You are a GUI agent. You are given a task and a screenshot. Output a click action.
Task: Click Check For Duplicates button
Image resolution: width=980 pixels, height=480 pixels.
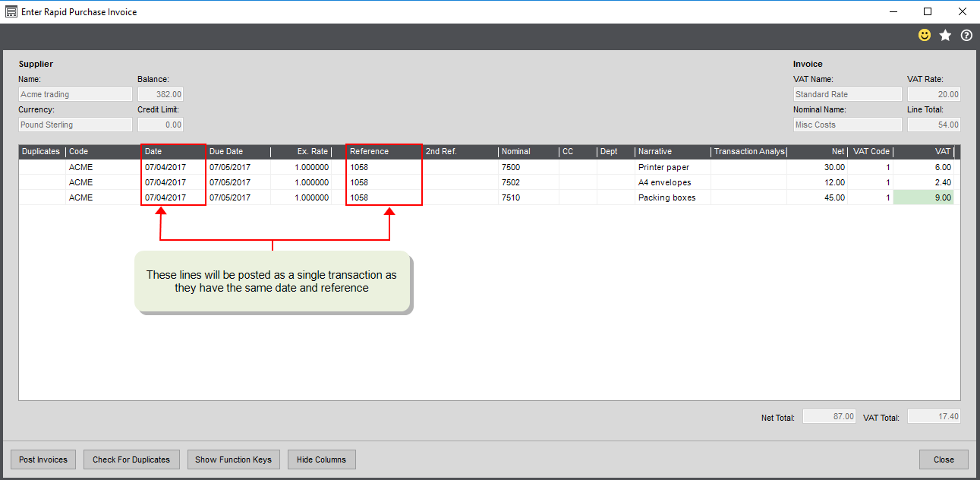(131, 459)
